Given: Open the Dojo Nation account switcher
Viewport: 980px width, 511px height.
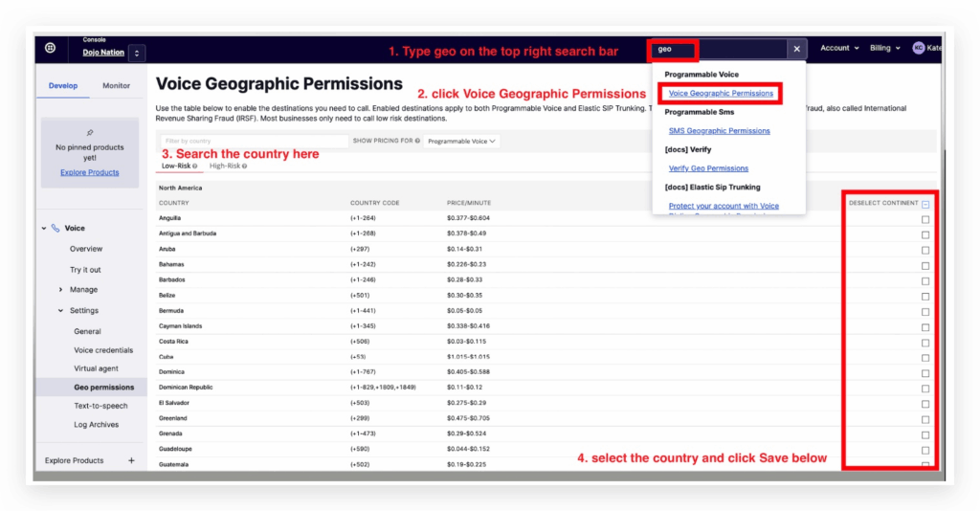Looking at the screenshot, I should [x=137, y=54].
